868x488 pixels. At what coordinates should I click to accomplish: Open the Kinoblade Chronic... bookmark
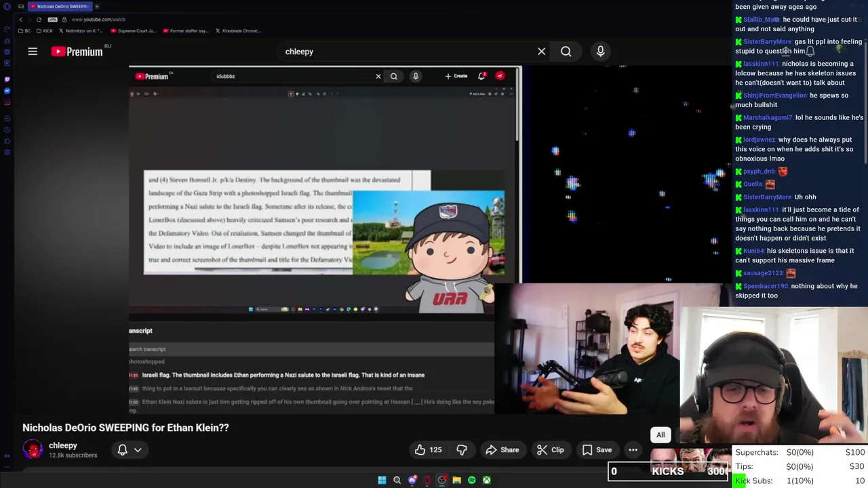point(238,30)
